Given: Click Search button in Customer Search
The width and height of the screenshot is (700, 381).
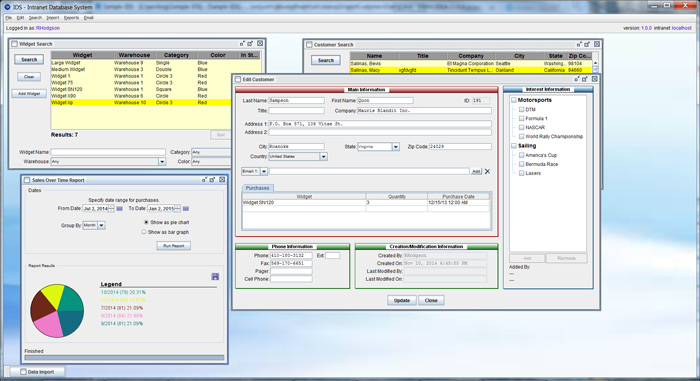Looking at the screenshot, I should pyautogui.click(x=326, y=60).
